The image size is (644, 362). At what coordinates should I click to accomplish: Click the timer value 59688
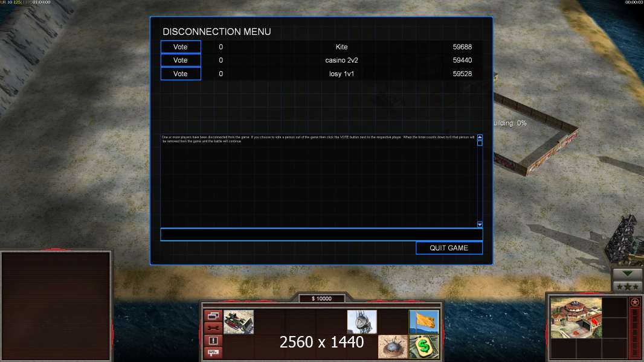[462, 46]
